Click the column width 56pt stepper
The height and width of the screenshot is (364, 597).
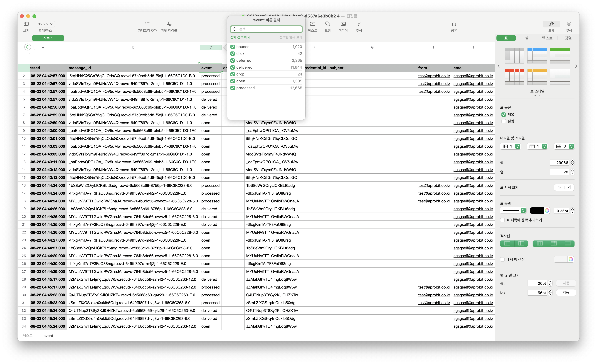(550, 293)
